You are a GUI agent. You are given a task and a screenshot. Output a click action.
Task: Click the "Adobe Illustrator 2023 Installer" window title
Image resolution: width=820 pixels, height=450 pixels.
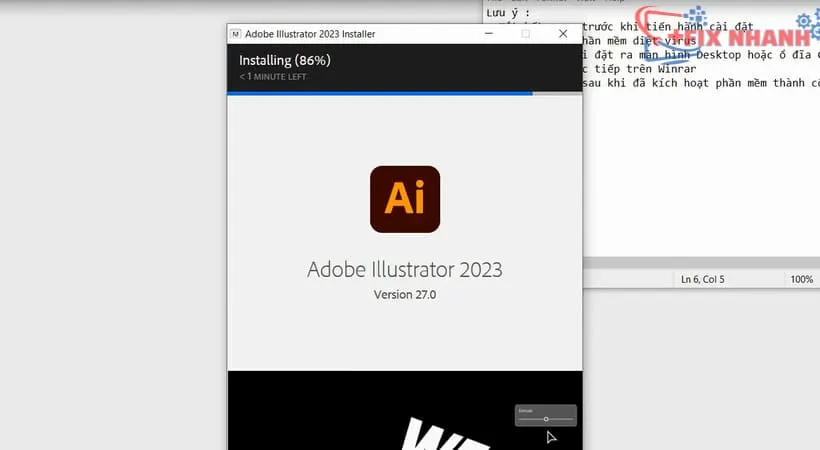[310, 34]
